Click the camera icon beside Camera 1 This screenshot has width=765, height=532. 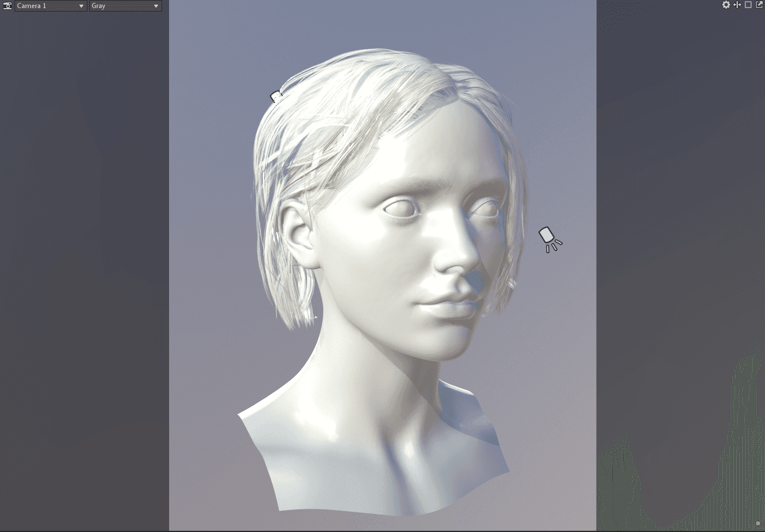(8, 6)
